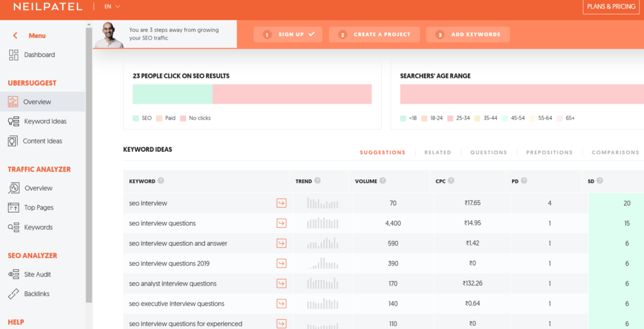Click the 4,400 volume value
The image size is (644, 329).
pos(393,223)
